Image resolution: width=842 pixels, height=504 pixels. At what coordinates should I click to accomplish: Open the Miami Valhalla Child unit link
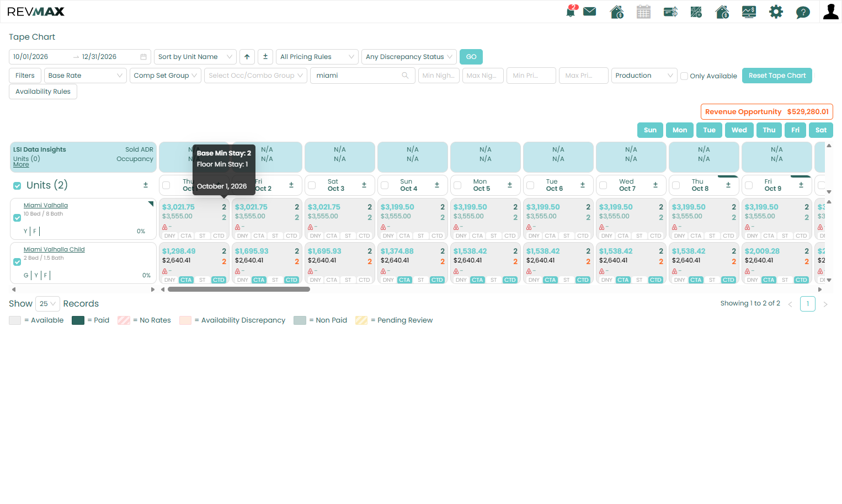point(54,249)
